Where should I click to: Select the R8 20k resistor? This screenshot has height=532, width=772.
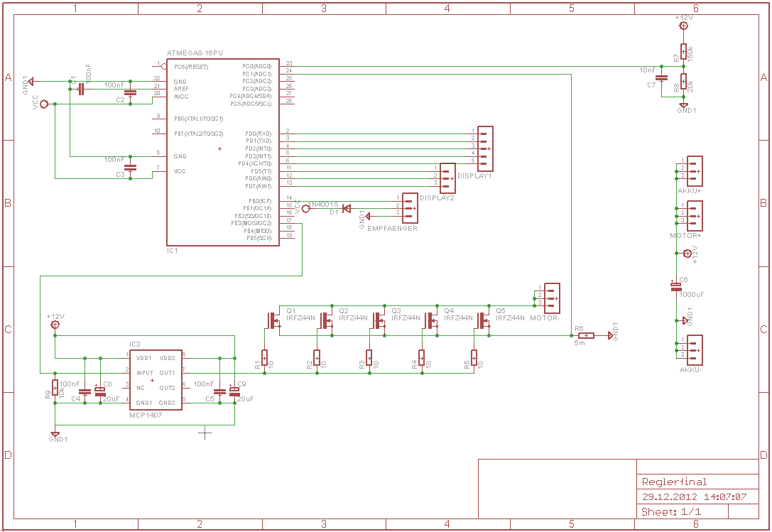pyautogui.click(x=683, y=81)
